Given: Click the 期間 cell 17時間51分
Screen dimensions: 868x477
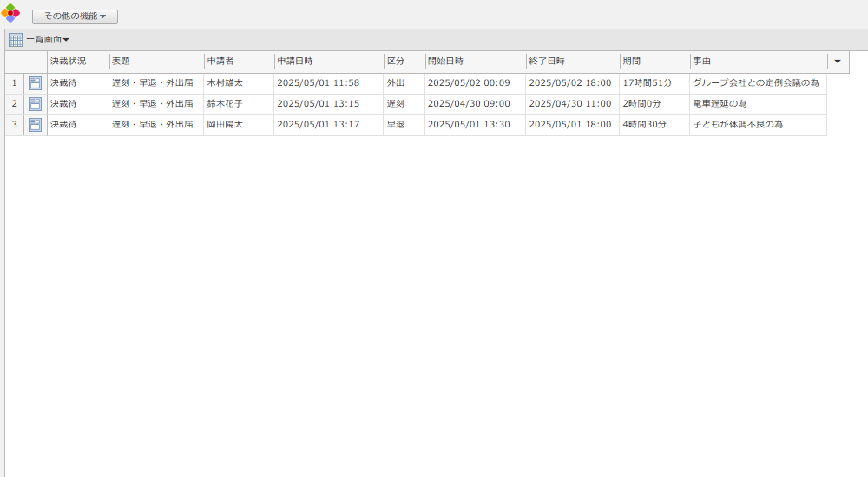Looking at the screenshot, I should pyautogui.click(x=648, y=83).
